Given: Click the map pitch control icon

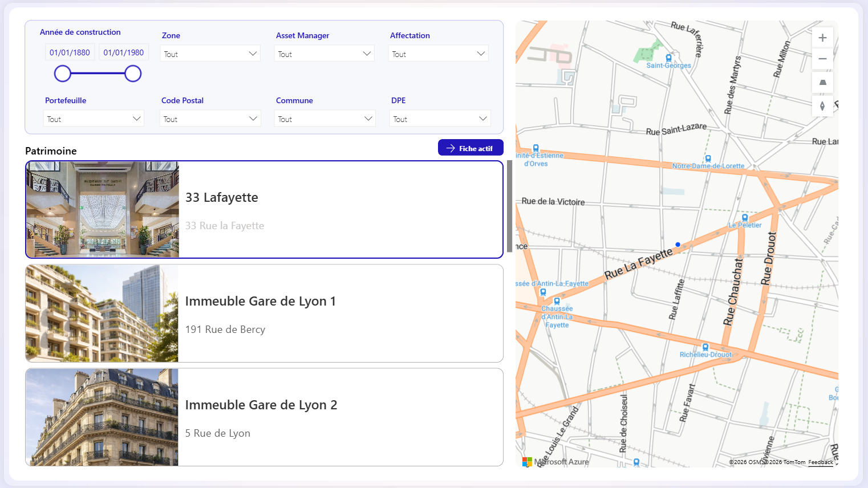Looking at the screenshot, I should [822, 83].
